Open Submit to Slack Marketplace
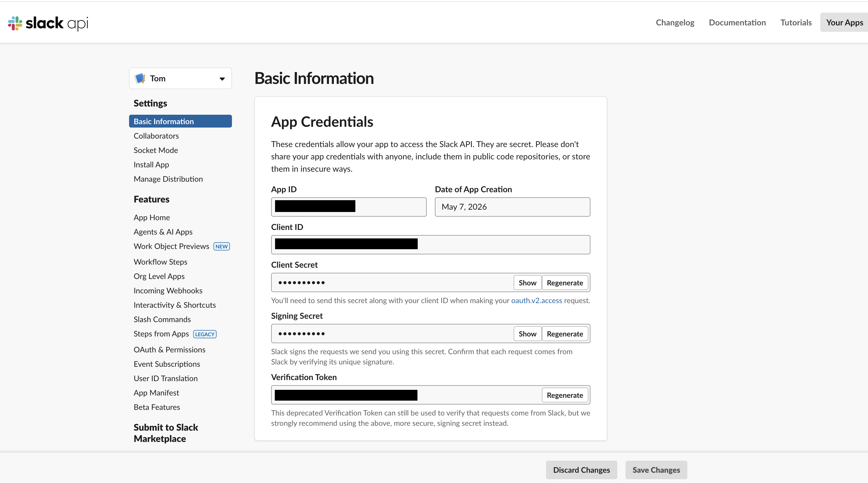Viewport: 868px width, 483px height. point(166,433)
